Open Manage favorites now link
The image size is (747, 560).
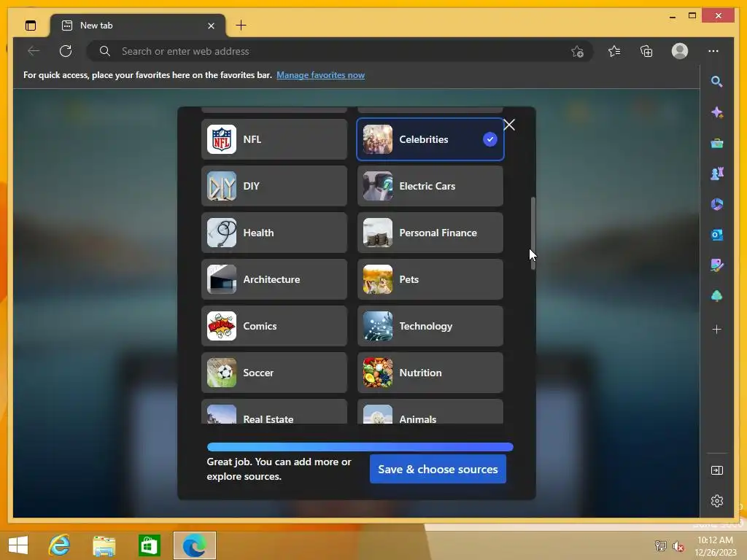pos(321,75)
